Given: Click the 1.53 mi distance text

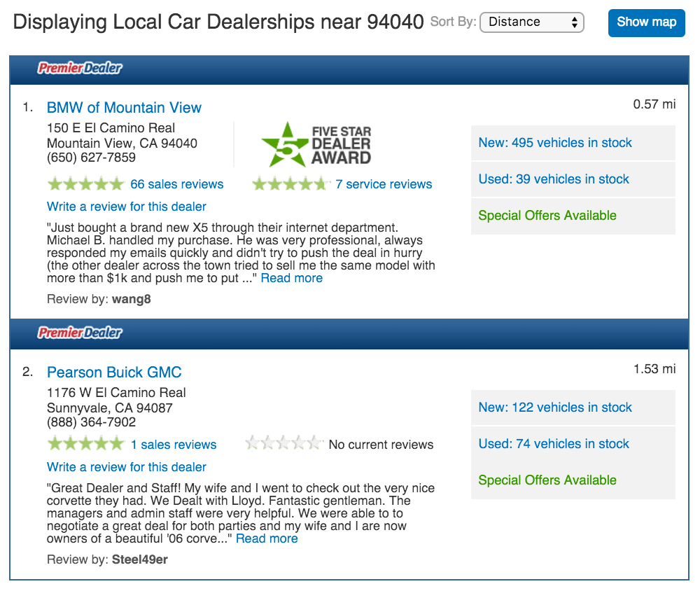Looking at the screenshot, I should coord(654,369).
